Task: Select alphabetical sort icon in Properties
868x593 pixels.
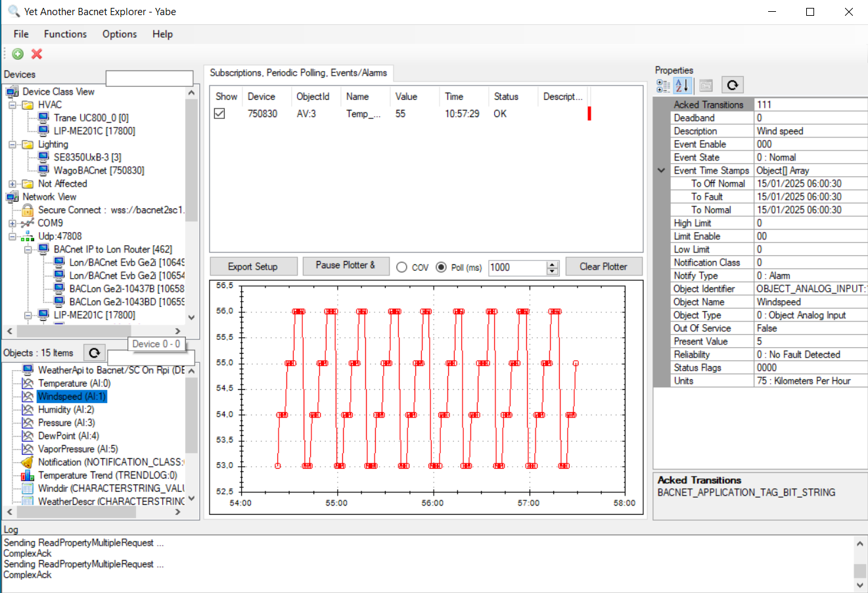Action: [682, 85]
